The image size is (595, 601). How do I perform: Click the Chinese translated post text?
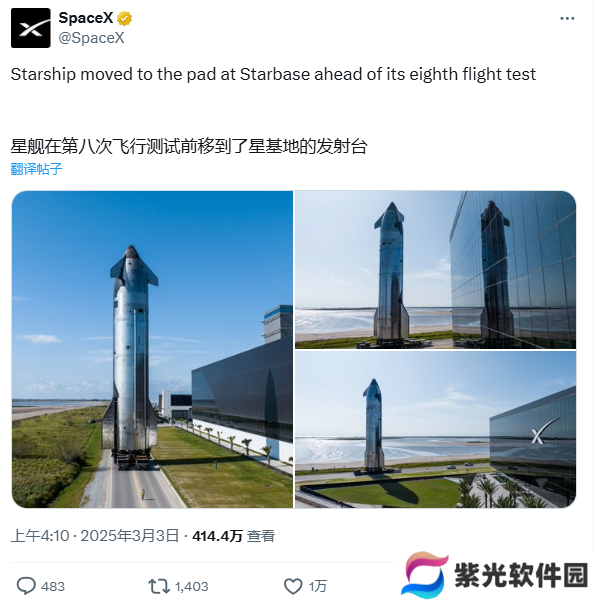(189, 146)
